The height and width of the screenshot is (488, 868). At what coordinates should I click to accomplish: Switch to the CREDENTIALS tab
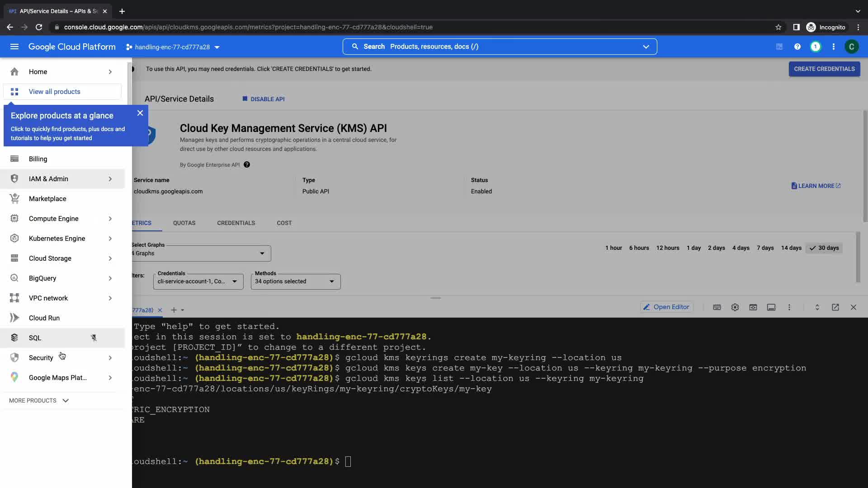coord(236,223)
